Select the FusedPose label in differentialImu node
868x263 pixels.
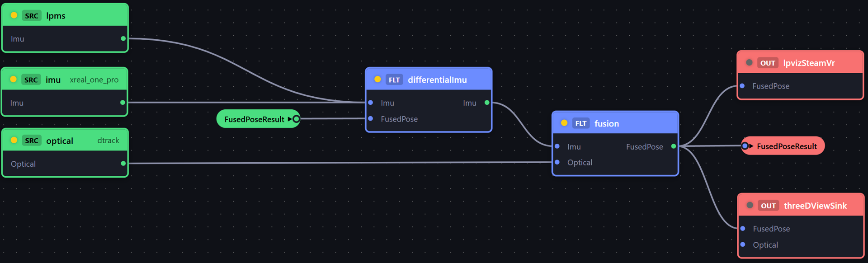click(399, 119)
